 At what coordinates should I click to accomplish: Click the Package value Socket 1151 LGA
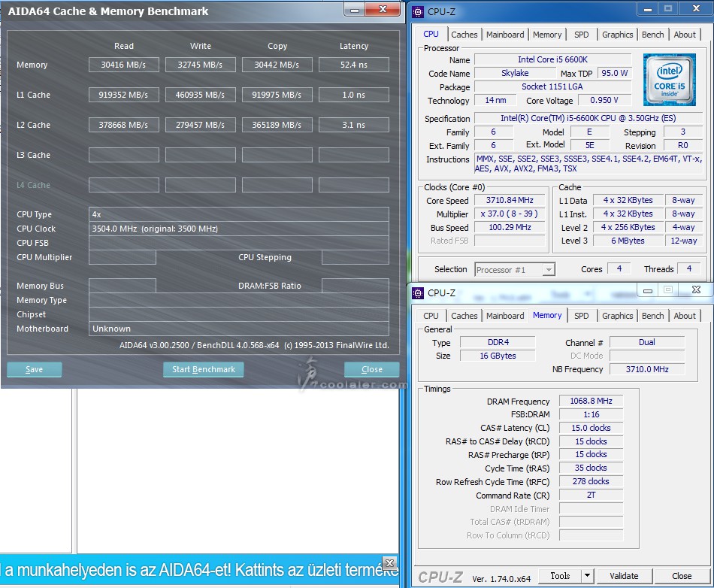[553, 86]
